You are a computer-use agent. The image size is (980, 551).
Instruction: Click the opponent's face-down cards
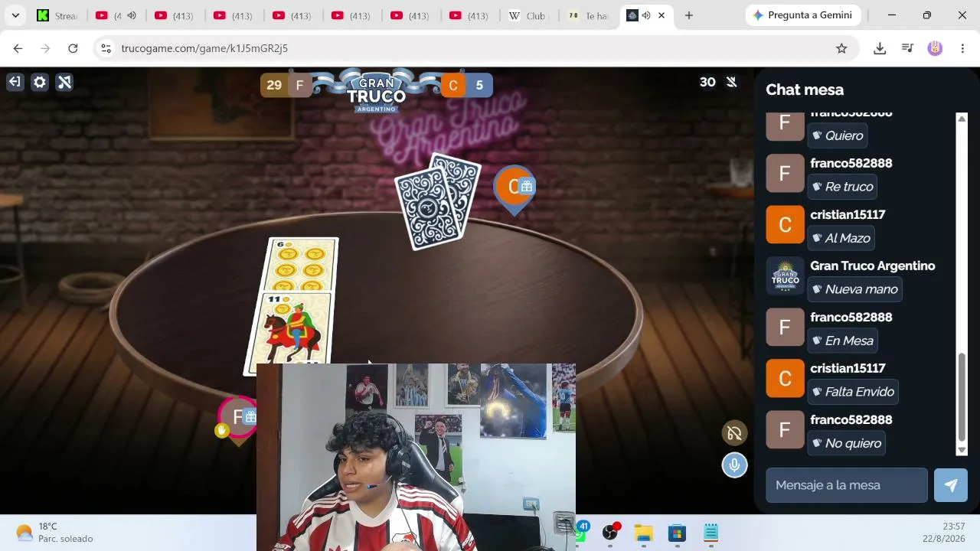[437, 201]
